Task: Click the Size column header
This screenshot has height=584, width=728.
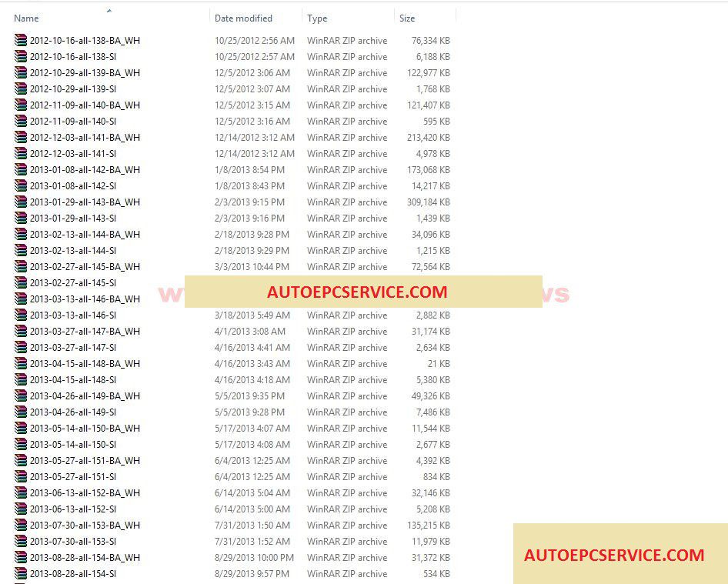Action: click(x=407, y=18)
